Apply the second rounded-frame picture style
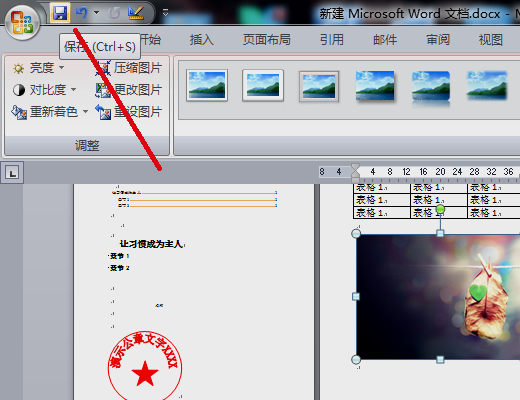Viewport: 520px width, 400px height. [x=263, y=85]
